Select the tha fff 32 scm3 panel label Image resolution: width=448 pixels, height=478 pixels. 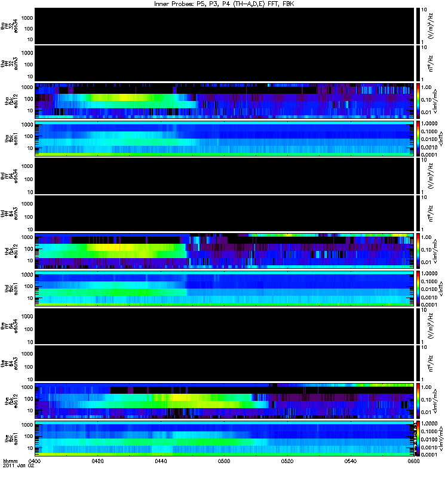click(10, 63)
